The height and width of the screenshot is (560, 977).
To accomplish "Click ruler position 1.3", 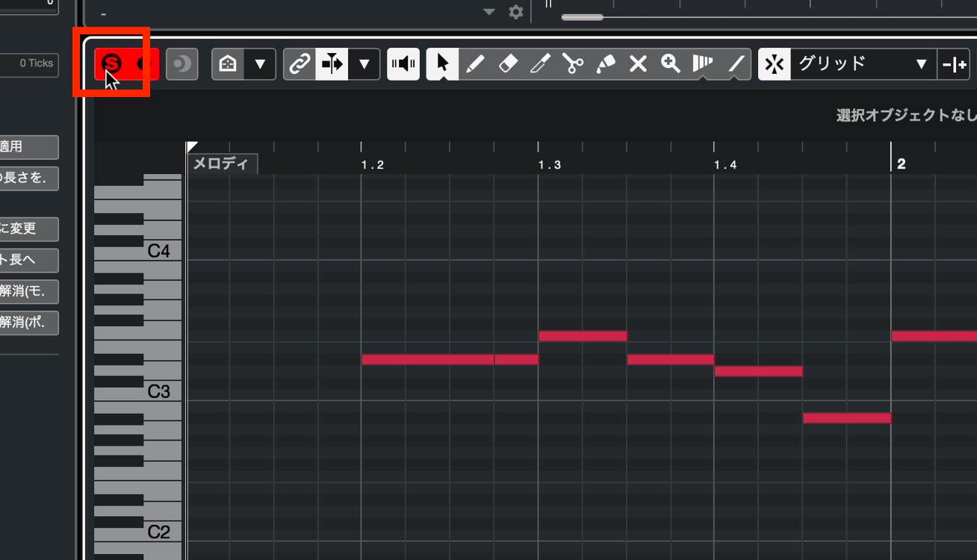I will pos(549,164).
